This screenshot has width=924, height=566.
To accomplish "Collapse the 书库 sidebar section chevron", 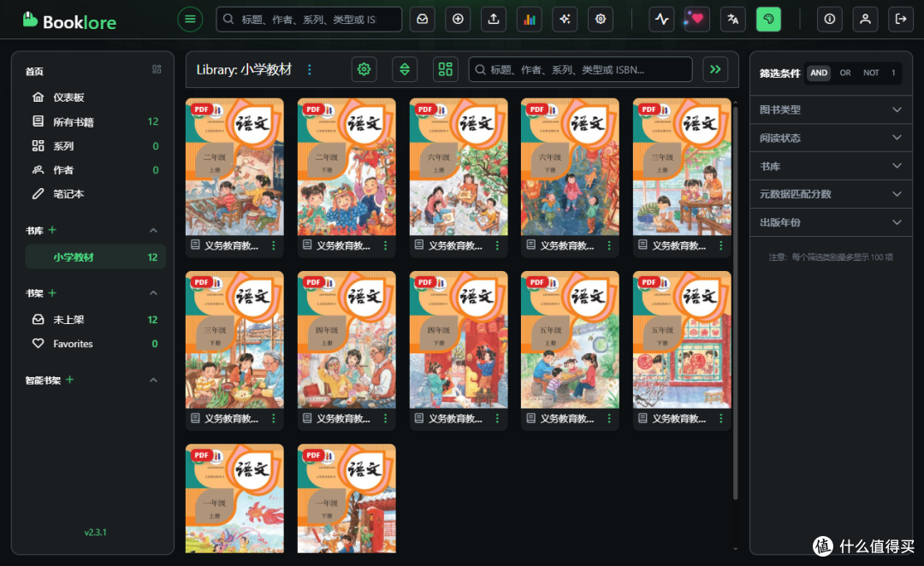I will (153, 230).
